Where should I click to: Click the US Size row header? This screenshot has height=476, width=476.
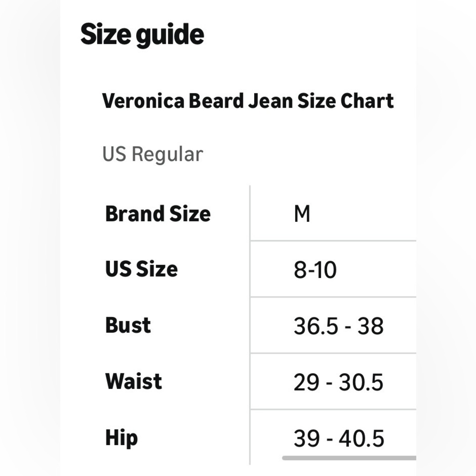coord(141,269)
